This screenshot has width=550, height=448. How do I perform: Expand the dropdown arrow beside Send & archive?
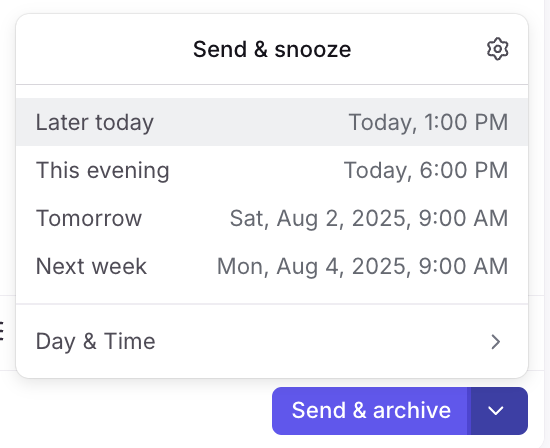[496, 411]
